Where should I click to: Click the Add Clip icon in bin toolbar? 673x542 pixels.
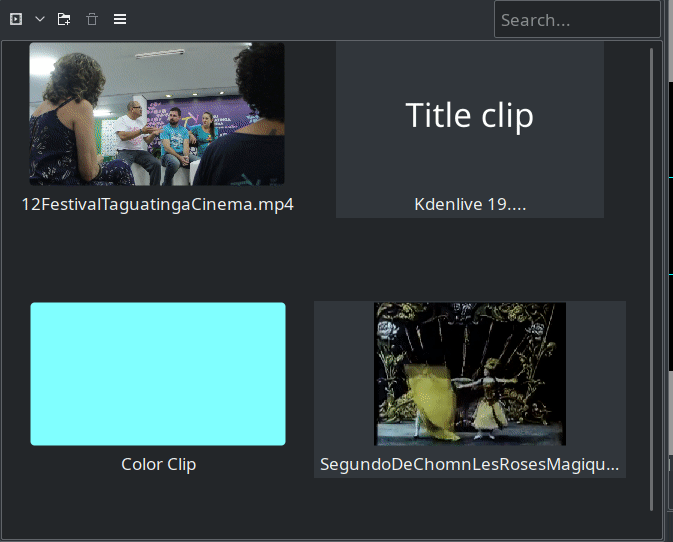(16, 19)
